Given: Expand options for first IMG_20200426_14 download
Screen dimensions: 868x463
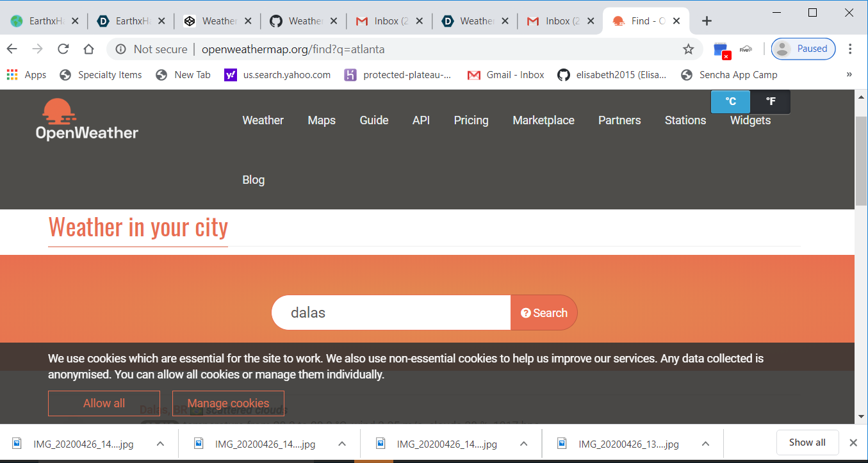Looking at the screenshot, I should tap(160, 443).
